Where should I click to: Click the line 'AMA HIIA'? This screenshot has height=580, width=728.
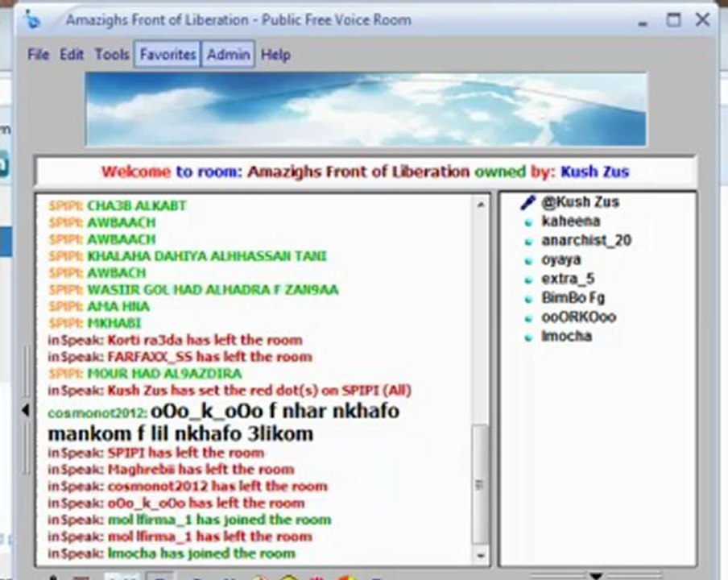(99, 306)
